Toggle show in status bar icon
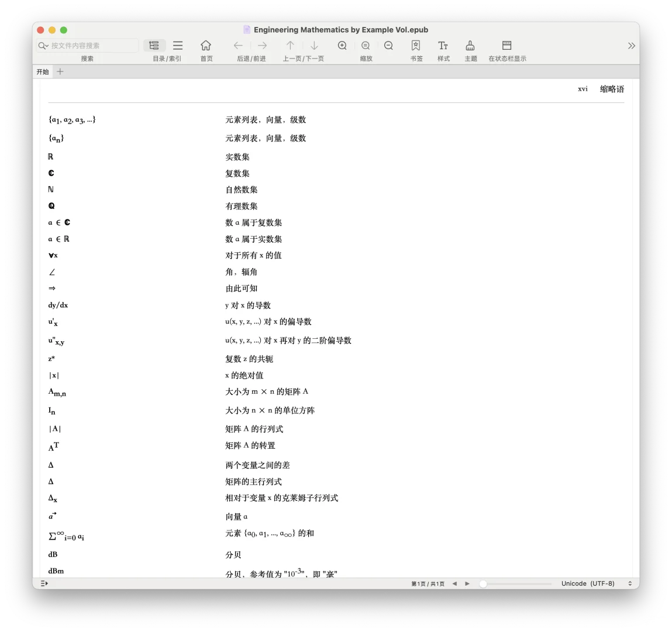 click(506, 46)
